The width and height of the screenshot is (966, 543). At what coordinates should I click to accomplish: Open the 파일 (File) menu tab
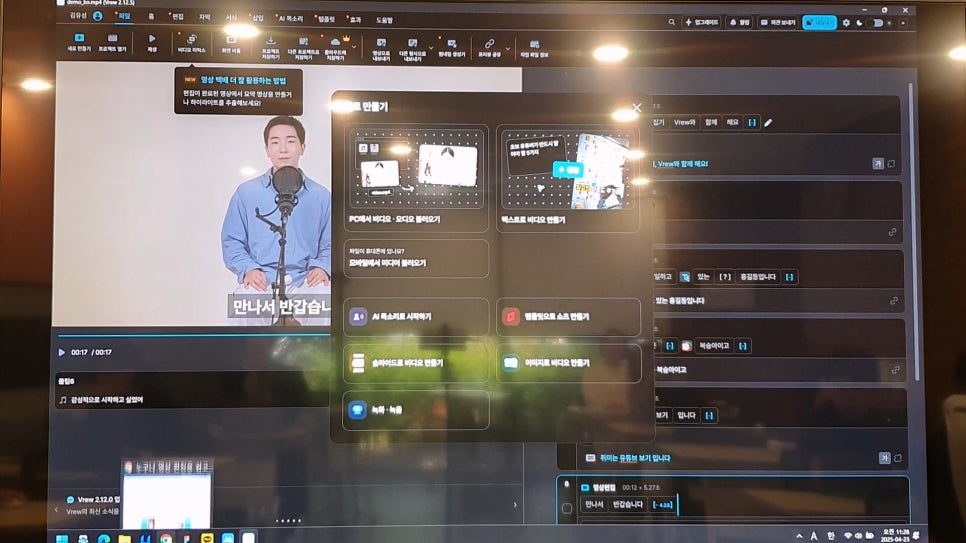click(124, 16)
